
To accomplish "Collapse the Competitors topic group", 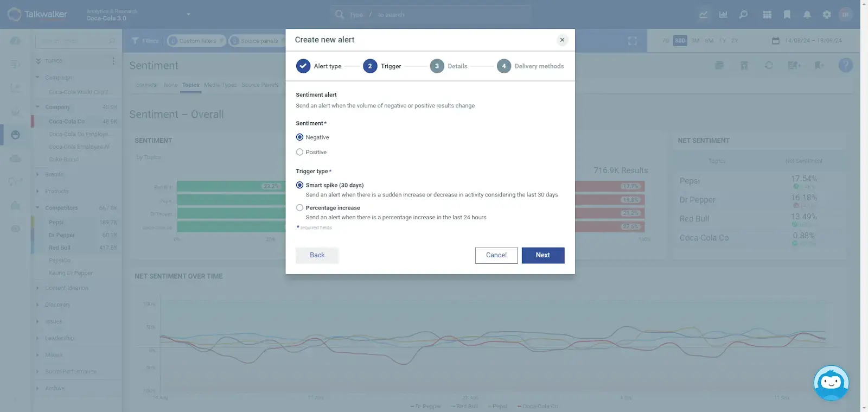I will coord(37,208).
